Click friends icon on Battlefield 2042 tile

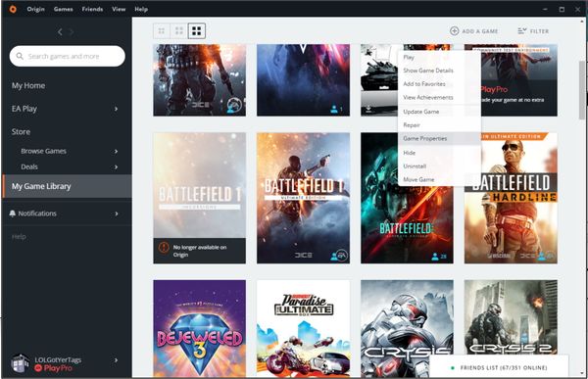[x=435, y=257]
